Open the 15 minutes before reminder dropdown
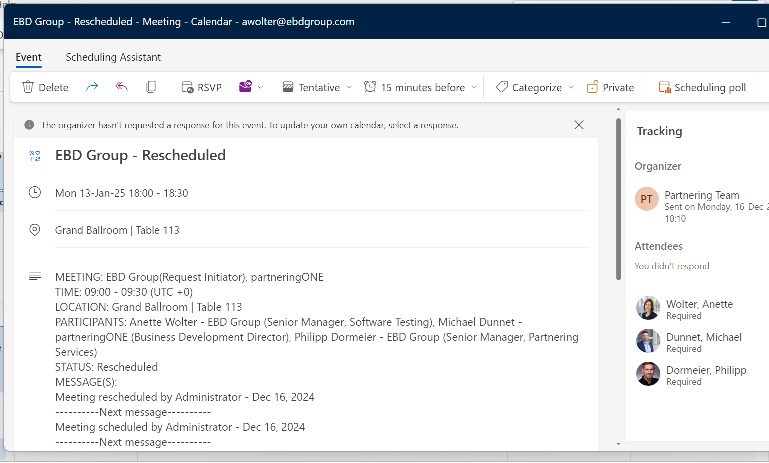Screen dimensions: 769x463 pyautogui.click(x=421, y=87)
